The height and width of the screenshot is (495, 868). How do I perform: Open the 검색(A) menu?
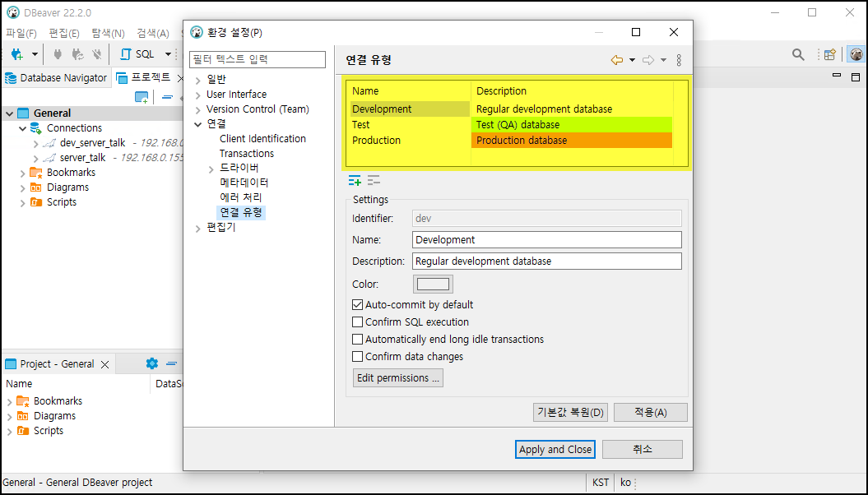point(153,34)
